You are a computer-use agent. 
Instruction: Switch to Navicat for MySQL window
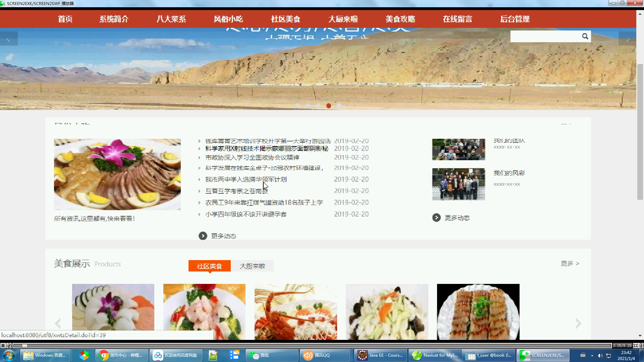tap(435, 355)
